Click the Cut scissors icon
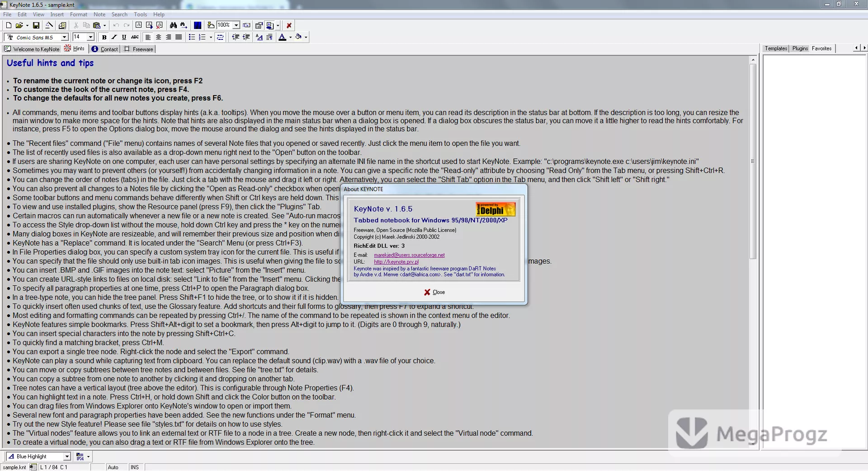The width and height of the screenshot is (868, 471). (x=76, y=25)
